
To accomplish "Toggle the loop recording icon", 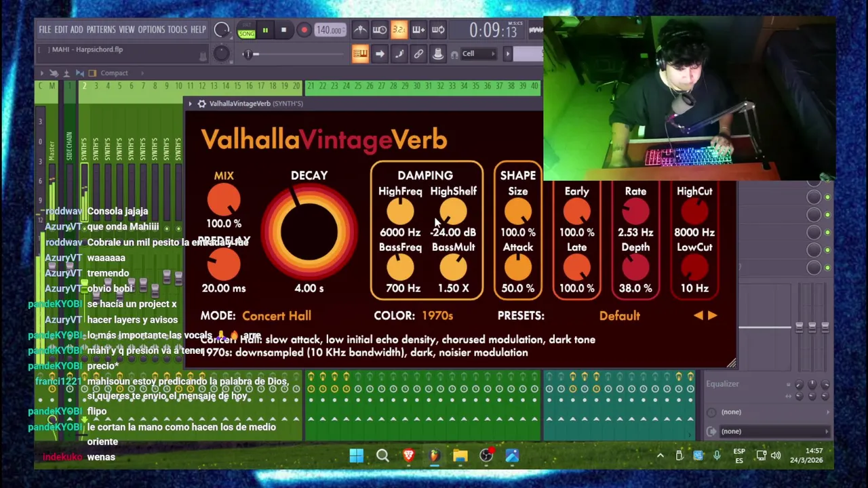I will 438,30.
